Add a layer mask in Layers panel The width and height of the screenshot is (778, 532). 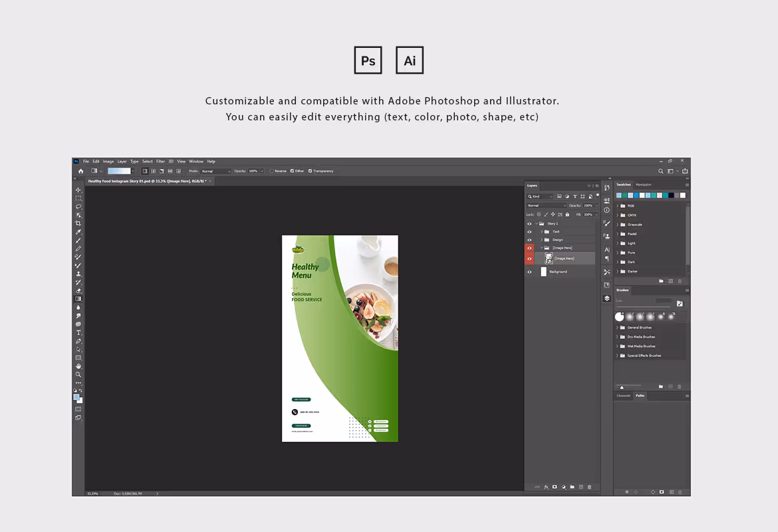[x=555, y=487]
